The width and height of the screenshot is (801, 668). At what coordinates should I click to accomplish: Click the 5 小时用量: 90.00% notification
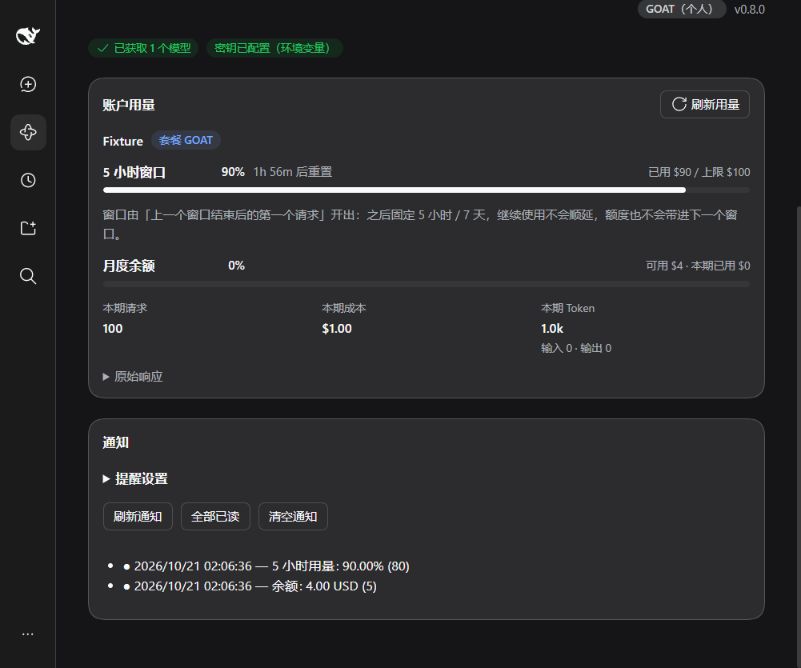[x=271, y=566]
